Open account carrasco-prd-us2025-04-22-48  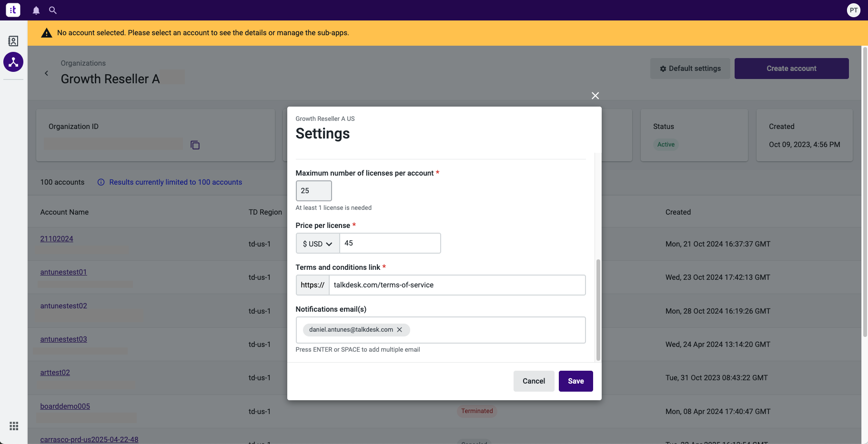(x=89, y=439)
